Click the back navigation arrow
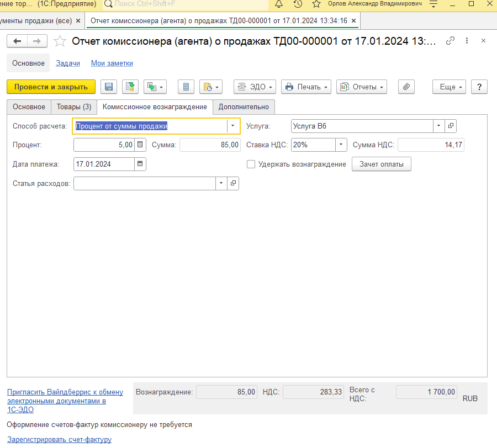497x448 pixels. tap(17, 41)
